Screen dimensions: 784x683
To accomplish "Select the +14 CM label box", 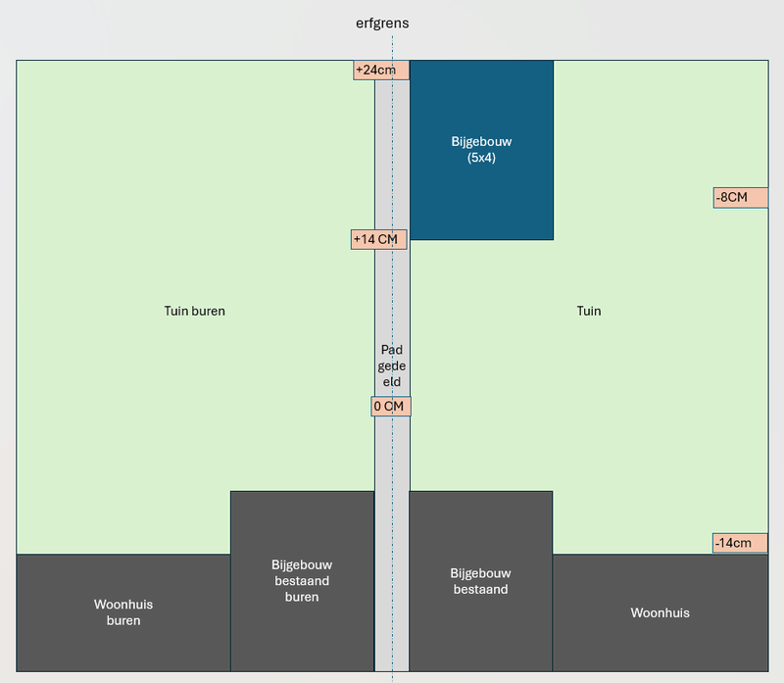I will point(379,239).
